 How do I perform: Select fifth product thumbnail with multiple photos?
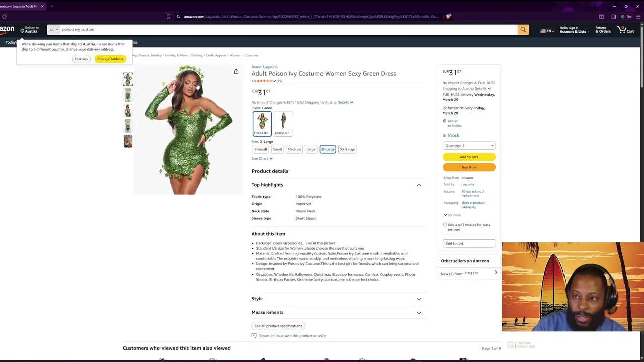tap(128, 141)
